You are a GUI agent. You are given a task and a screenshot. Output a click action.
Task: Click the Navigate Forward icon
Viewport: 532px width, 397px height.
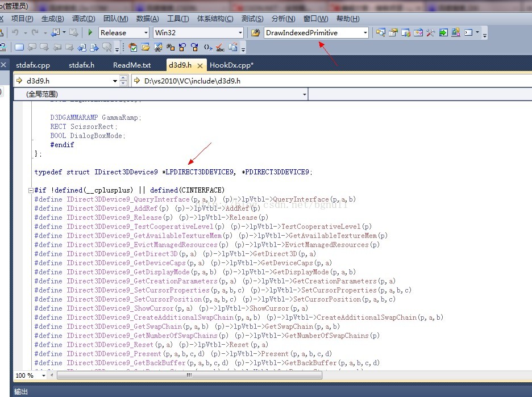coord(74,32)
